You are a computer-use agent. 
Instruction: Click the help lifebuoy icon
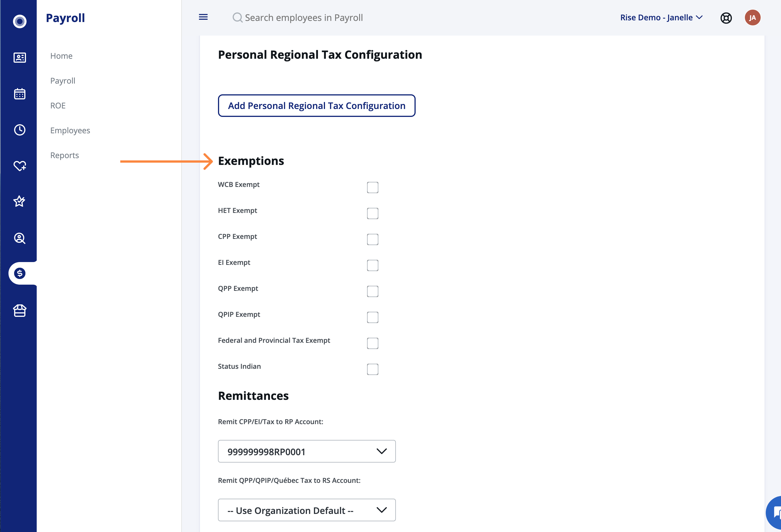tap(726, 18)
